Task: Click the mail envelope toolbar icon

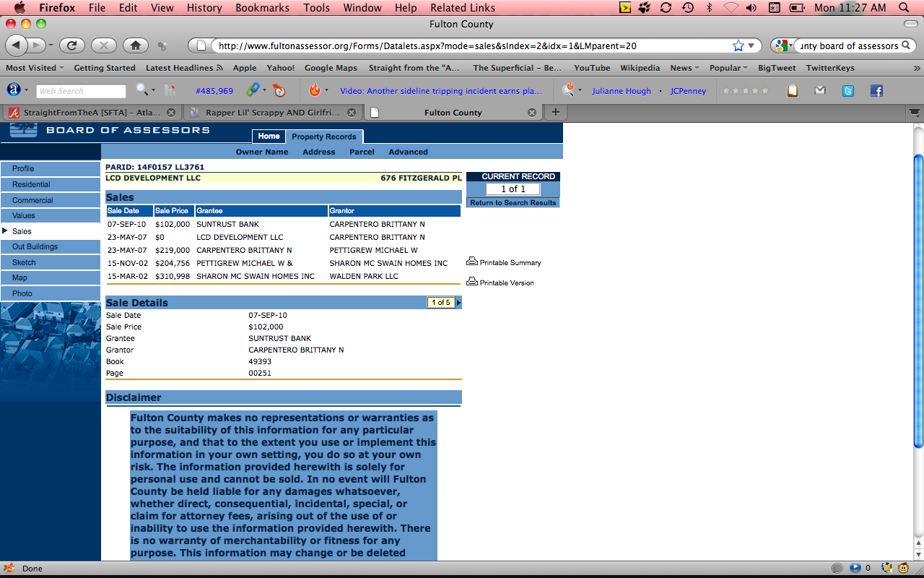Action: (820, 91)
